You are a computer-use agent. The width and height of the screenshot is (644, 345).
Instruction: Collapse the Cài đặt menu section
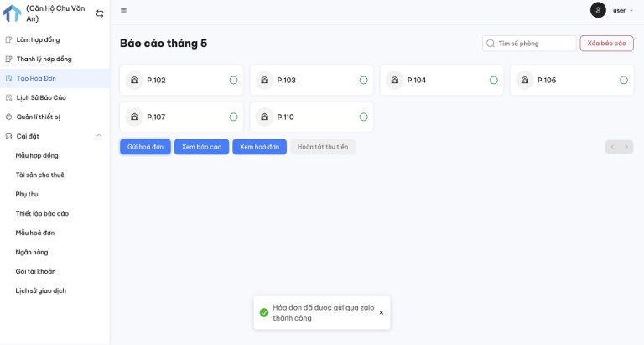tap(99, 136)
